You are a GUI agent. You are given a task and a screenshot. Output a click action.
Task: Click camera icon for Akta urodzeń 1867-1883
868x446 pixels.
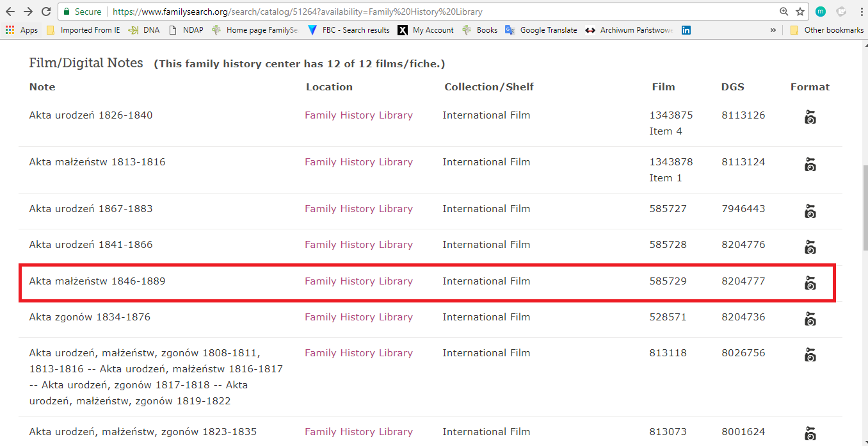(x=810, y=211)
